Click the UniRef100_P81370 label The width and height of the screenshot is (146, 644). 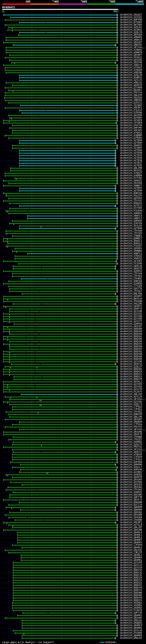pos(131,196)
